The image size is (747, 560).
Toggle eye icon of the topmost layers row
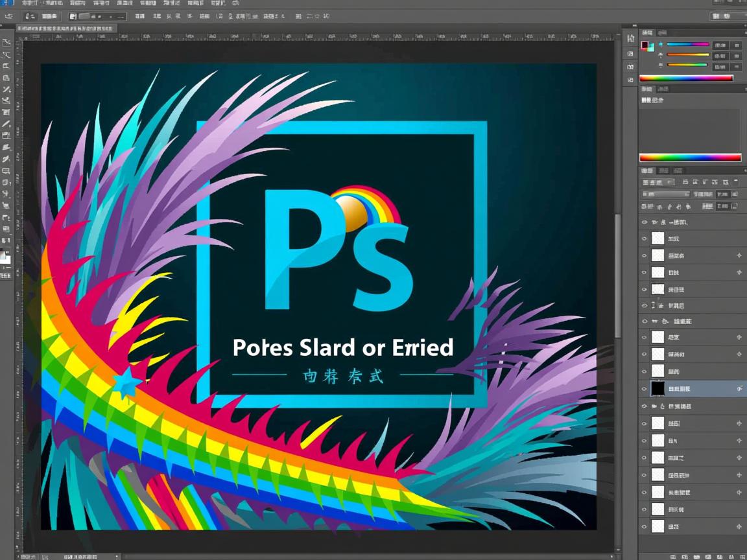[x=644, y=222]
